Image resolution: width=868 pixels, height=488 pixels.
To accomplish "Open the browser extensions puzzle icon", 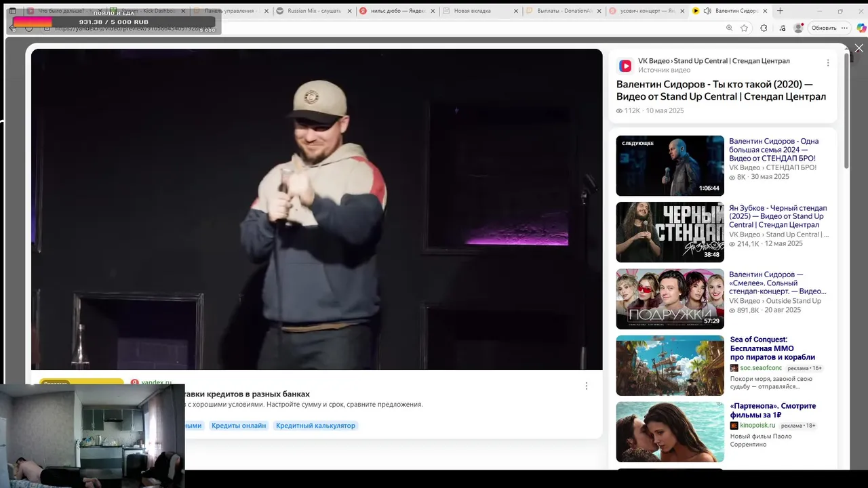I will tap(764, 28).
